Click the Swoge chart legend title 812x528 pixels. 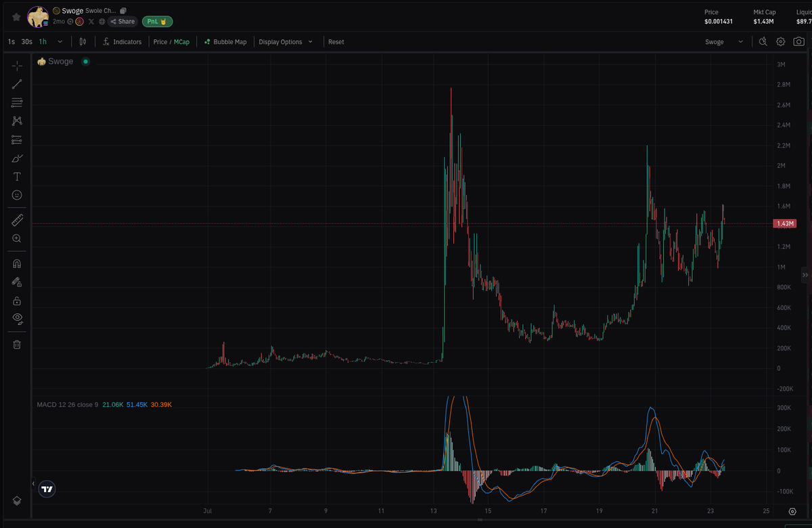click(x=60, y=62)
